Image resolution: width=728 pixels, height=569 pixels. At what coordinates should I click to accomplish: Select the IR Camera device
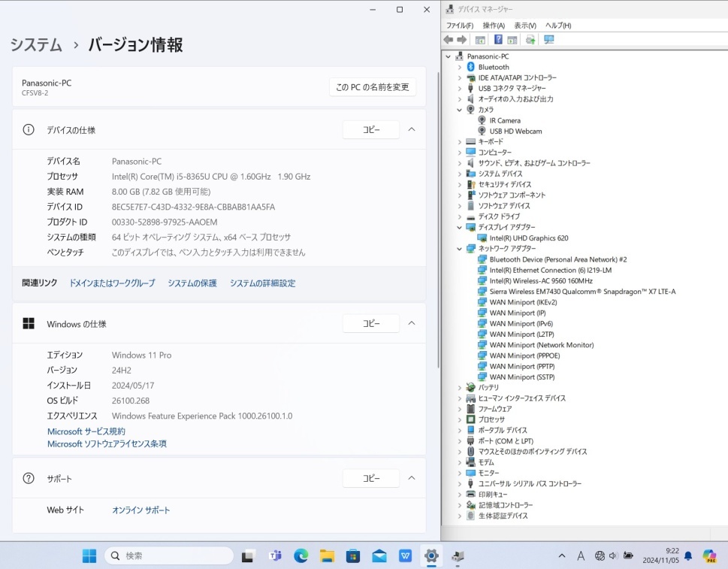tap(505, 120)
